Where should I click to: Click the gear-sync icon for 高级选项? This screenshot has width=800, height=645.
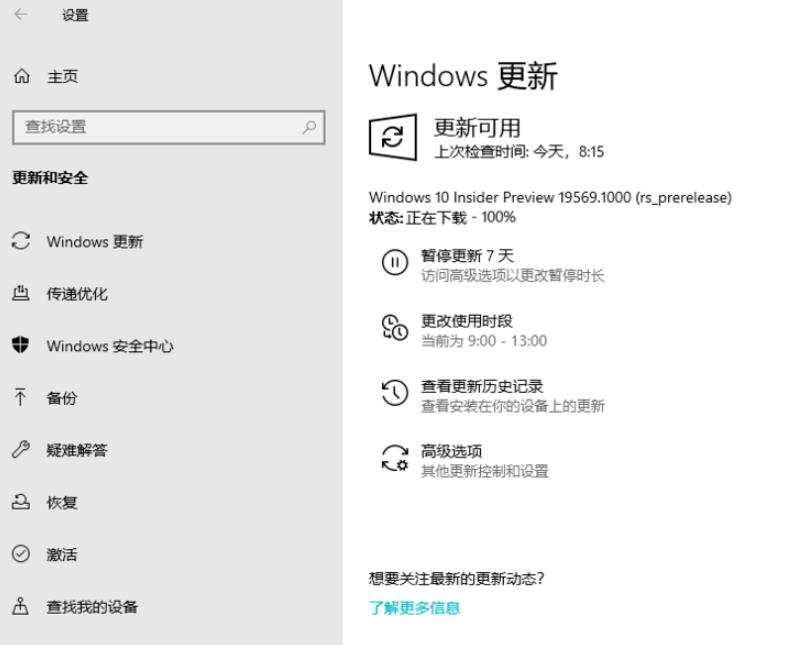pos(395,458)
